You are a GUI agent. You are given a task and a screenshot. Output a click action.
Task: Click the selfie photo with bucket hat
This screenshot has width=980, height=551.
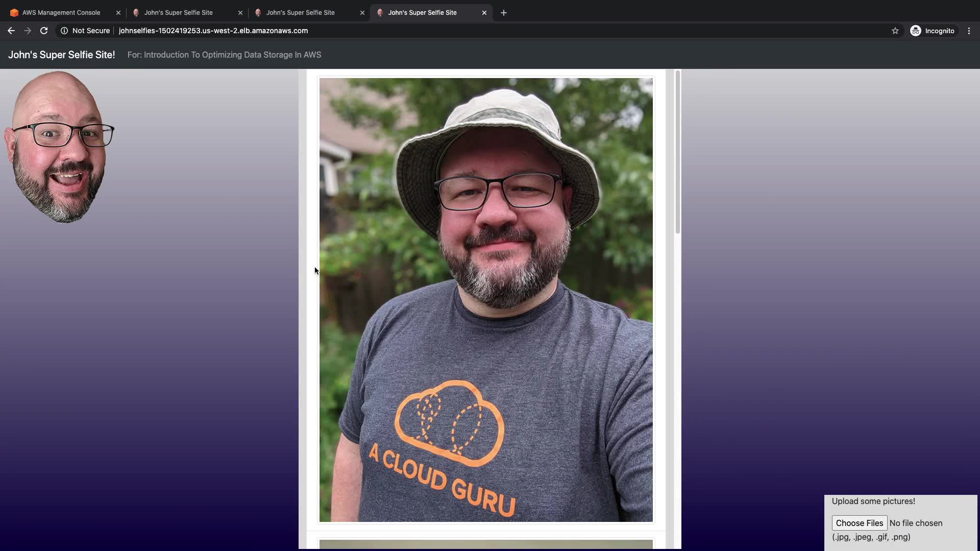485,299
